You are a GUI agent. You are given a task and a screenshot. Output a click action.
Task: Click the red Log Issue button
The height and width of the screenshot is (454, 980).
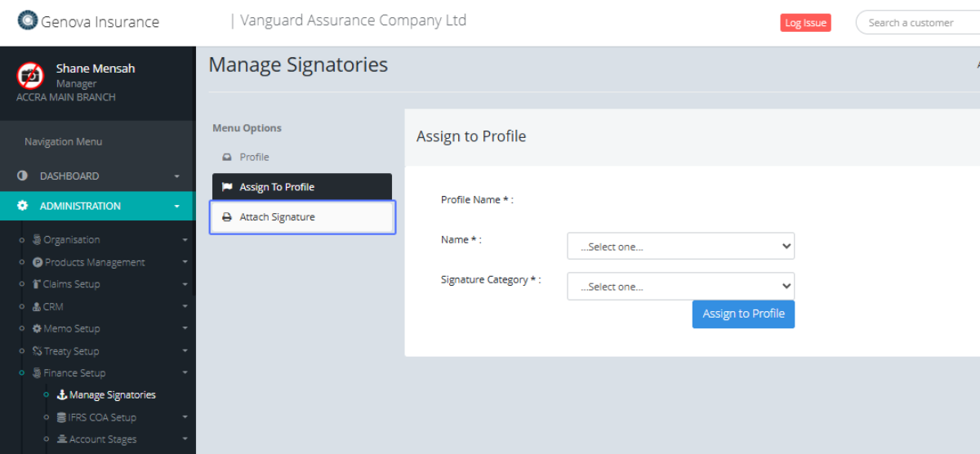(805, 23)
